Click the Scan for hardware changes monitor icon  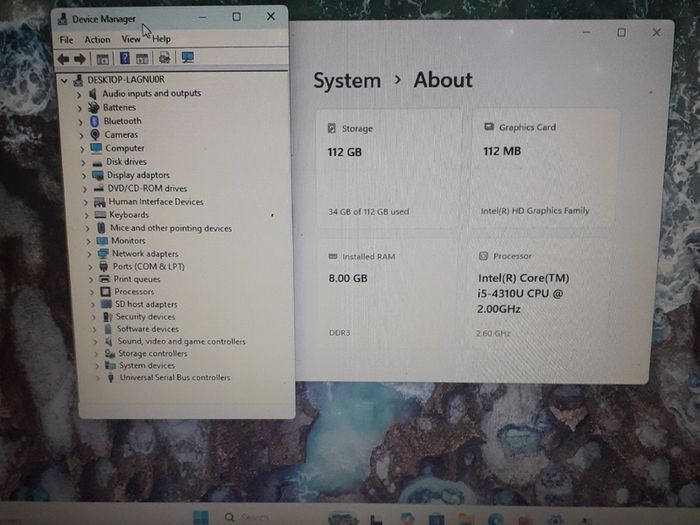[188, 57]
